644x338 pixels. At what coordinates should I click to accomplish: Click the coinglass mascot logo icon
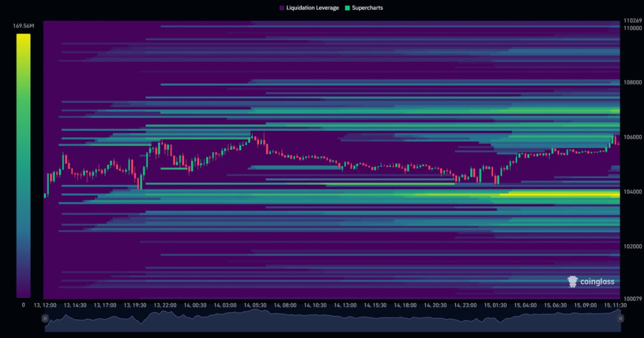click(573, 282)
